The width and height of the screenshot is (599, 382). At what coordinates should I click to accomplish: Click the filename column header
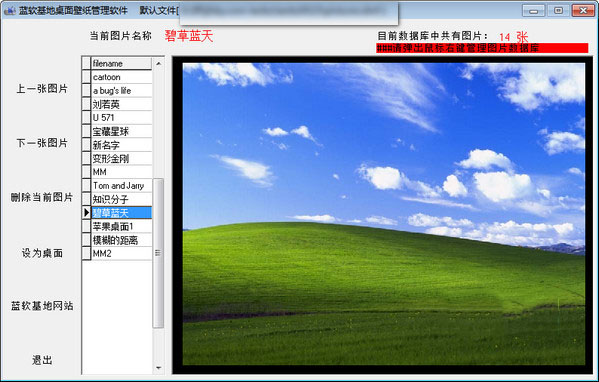tap(121, 63)
